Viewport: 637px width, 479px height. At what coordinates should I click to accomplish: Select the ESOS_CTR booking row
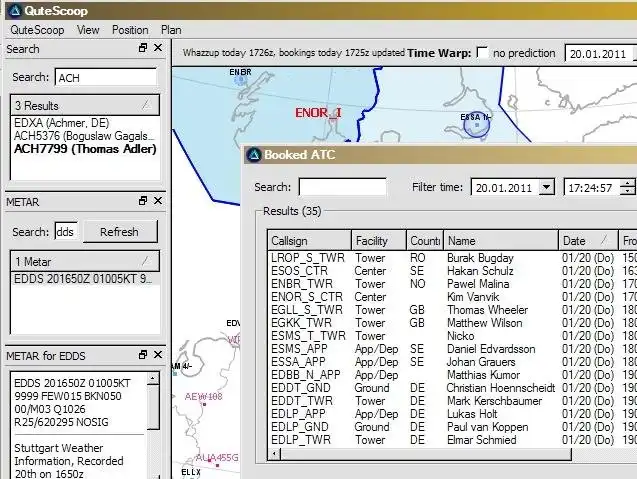pos(452,271)
